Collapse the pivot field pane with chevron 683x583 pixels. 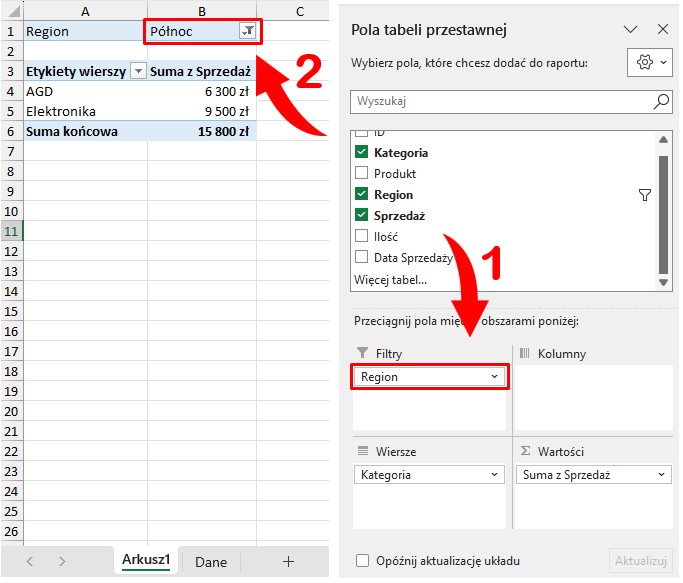click(x=630, y=30)
